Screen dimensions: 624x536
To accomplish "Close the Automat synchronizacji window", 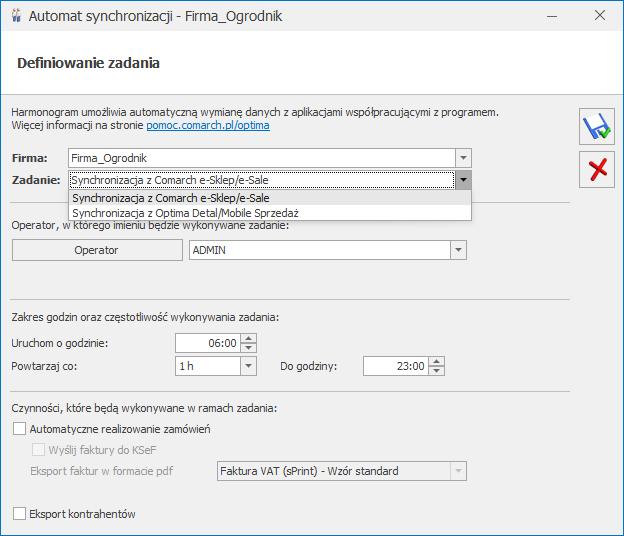I will [x=600, y=16].
